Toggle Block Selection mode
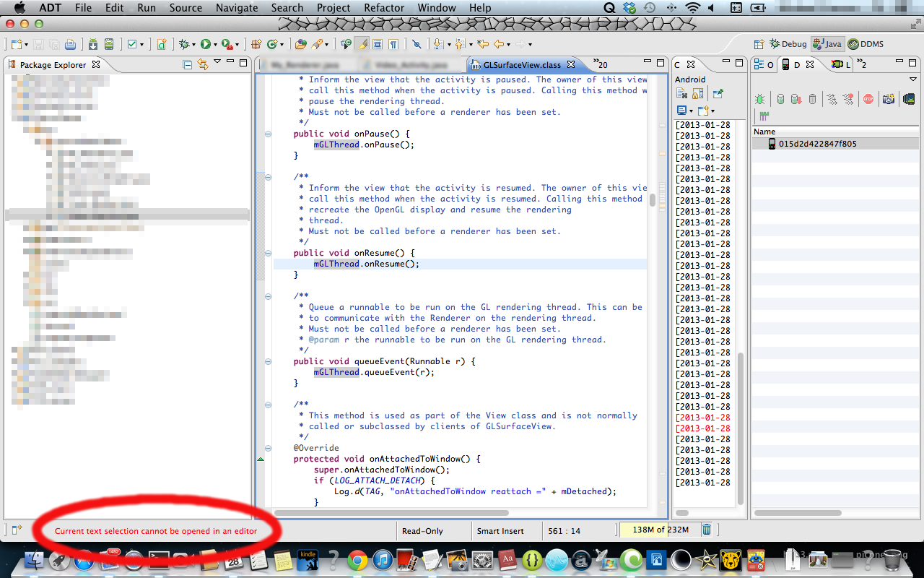Viewport: 924px width, 578px height. click(x=378, y=44)
